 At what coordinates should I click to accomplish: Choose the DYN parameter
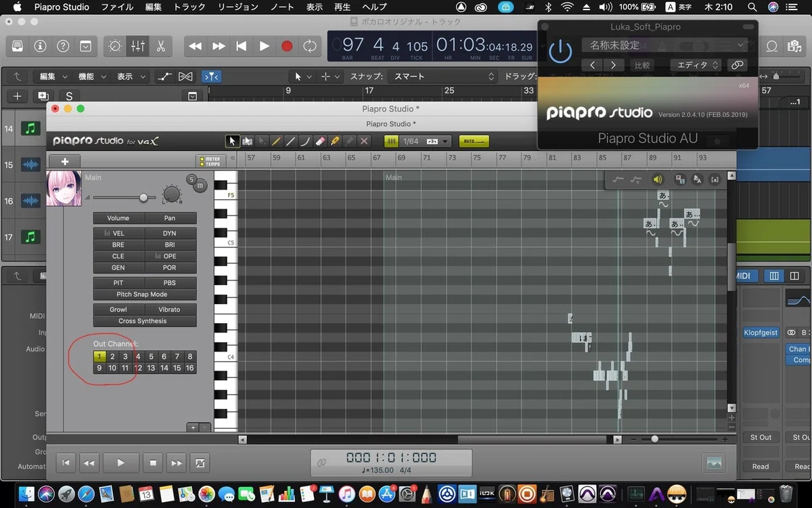tap(170, 233)
